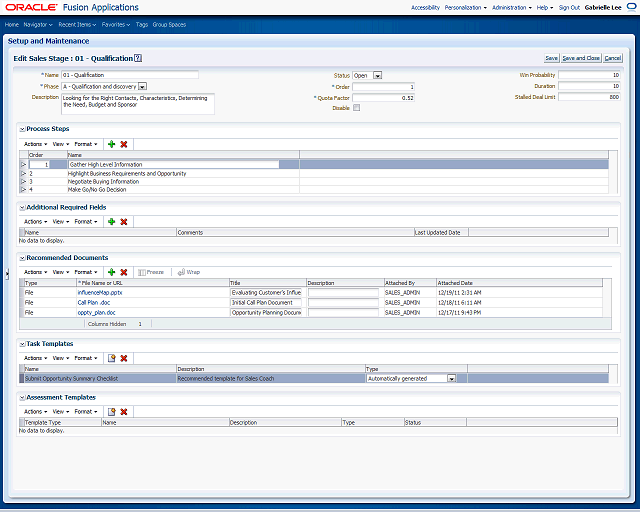Delete recommended document with red X
The height and width of the screenshot is (512, 640).
(x=124, y=272)
